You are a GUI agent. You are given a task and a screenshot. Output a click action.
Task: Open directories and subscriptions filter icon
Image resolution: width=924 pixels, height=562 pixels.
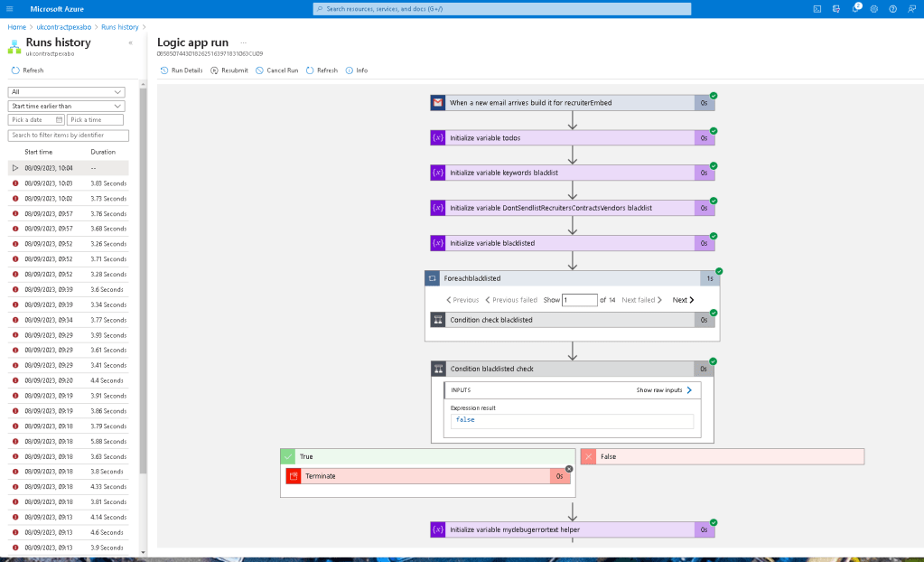tap(836, 9)
